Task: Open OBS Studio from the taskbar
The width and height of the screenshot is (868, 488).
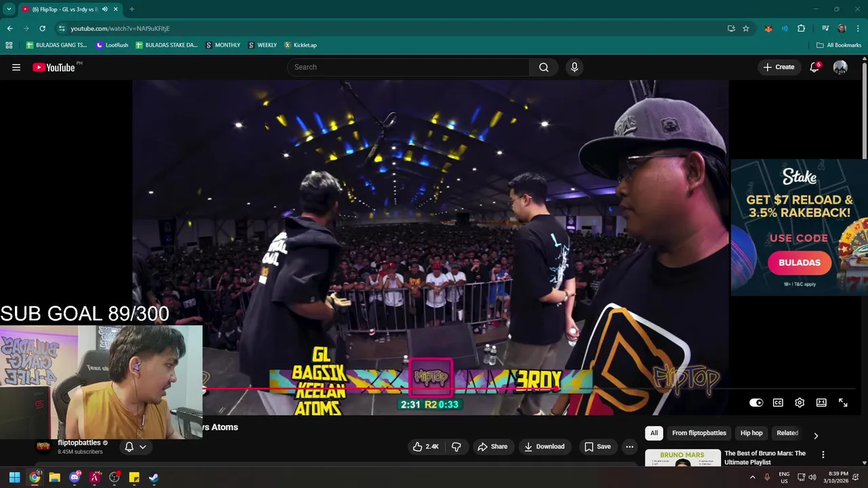Action: pyautogui.click(x=115, y=477)
